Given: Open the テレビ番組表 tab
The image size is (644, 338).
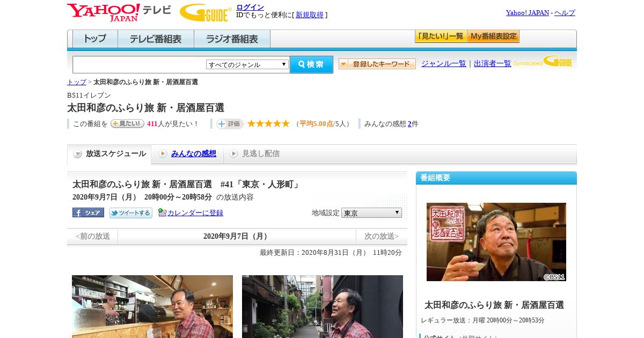Looking at the screenshot, I should click(156, 39).
